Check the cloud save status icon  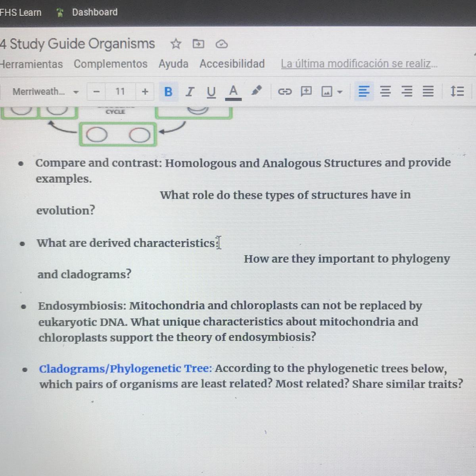(x=221, y=44)
